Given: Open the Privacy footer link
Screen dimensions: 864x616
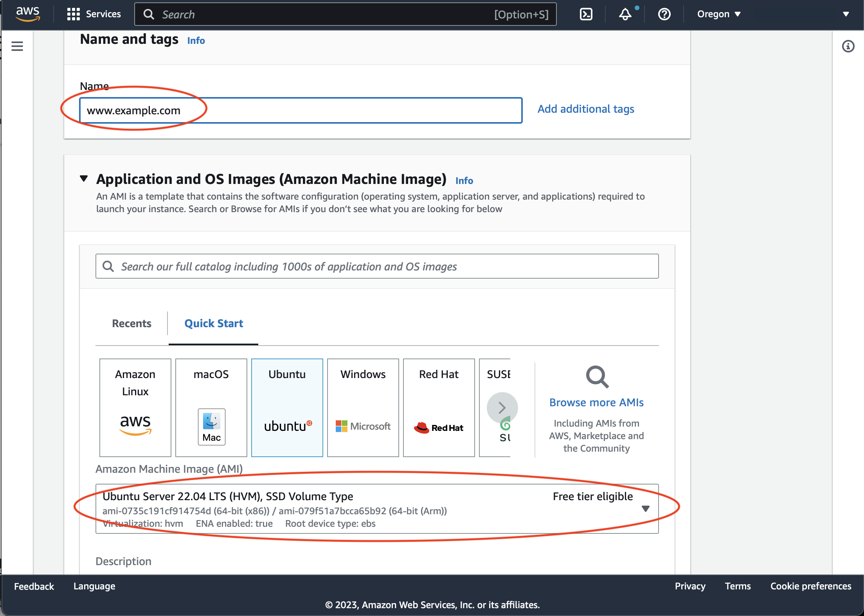Looking at the screenshot, I should (x=690, y=586).
